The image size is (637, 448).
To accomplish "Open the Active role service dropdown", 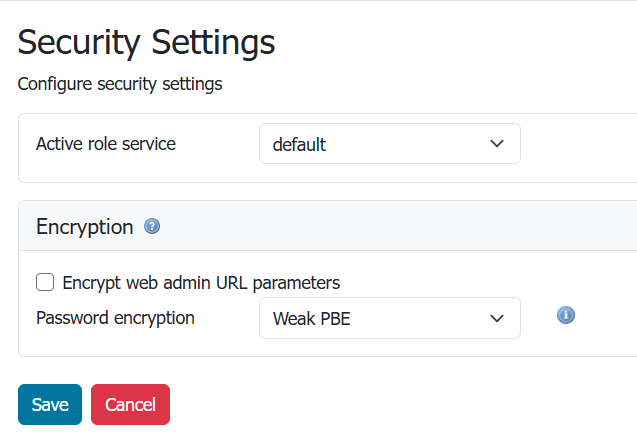I will point(389,144).
